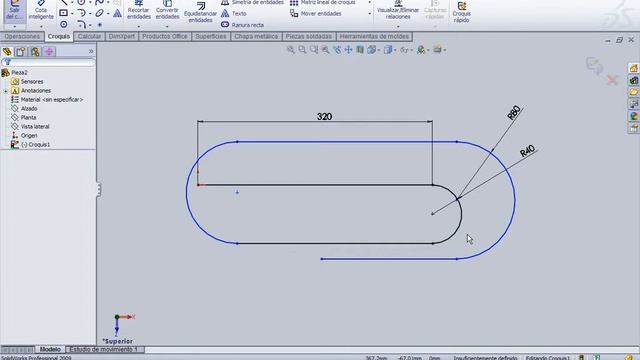Switch to the Calcular tab

(89, 36)
